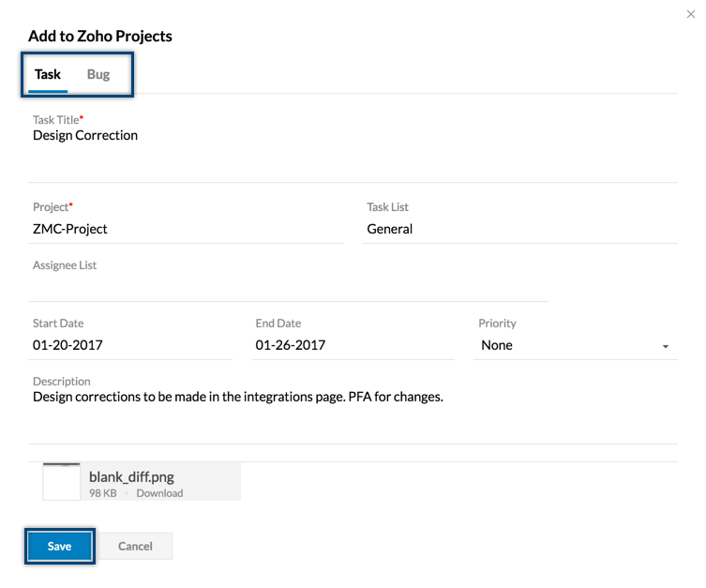Screen dimensions: 706x588
Task: Open the Task List field showing General
Action: (x=520, y=229)
